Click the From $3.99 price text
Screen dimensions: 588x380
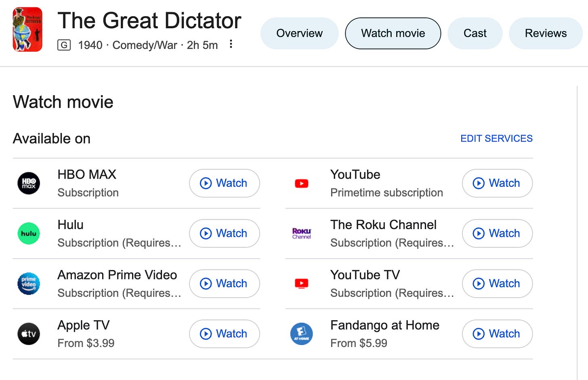[x=86, y=343]
